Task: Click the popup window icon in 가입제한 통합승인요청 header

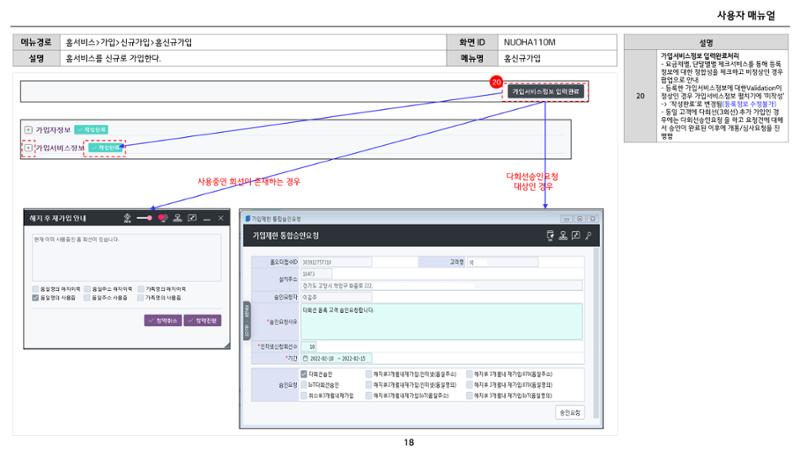Action: click(x=576, y=235)
